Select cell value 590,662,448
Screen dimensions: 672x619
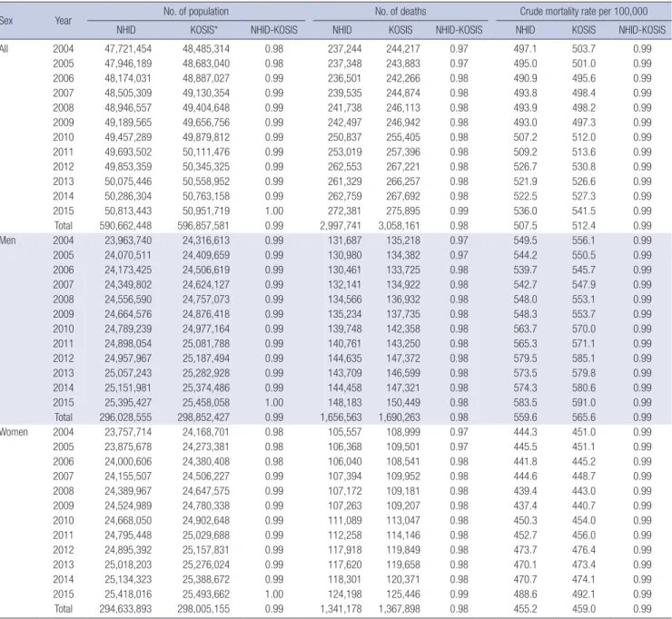(x=125, y=226)
